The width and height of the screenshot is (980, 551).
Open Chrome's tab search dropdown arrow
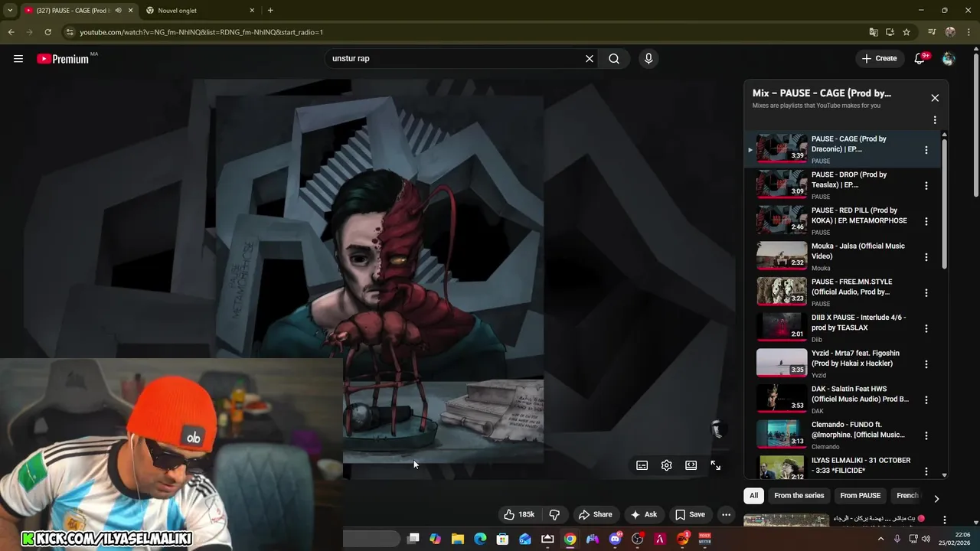tap(10, 10)
